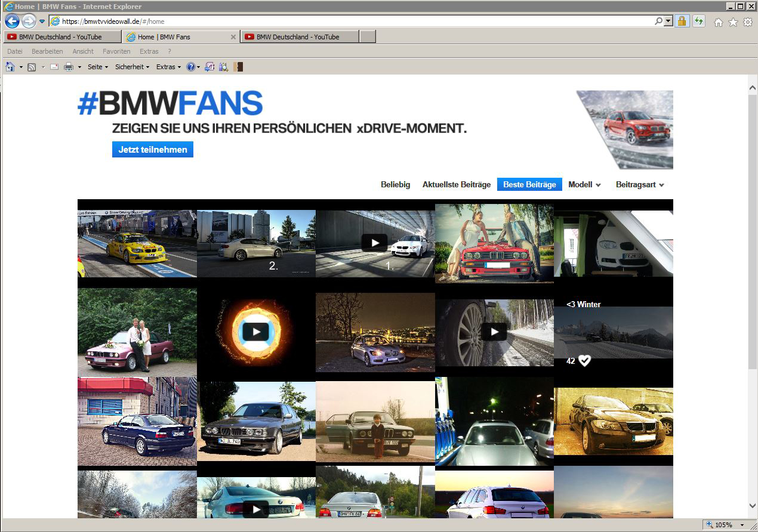Open the yellow race car photo
The width and height of the screenshot is (758, 532).
pos(137,243)
